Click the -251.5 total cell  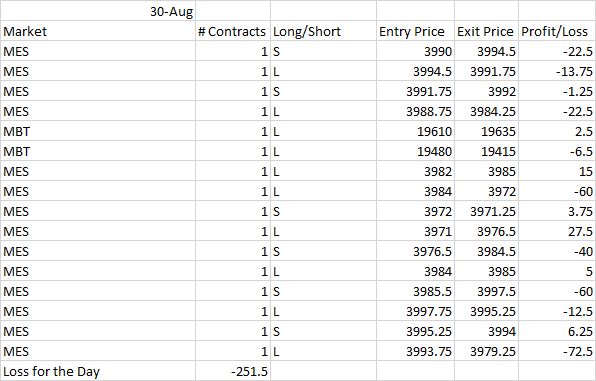click(233, 371)
